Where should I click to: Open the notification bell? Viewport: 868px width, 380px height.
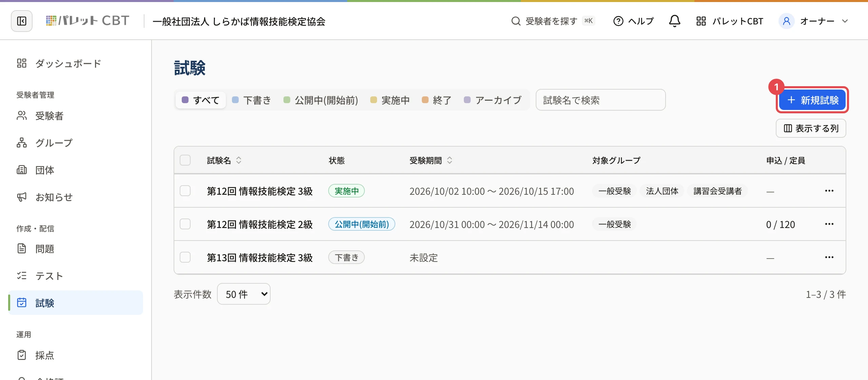point(674,21)
